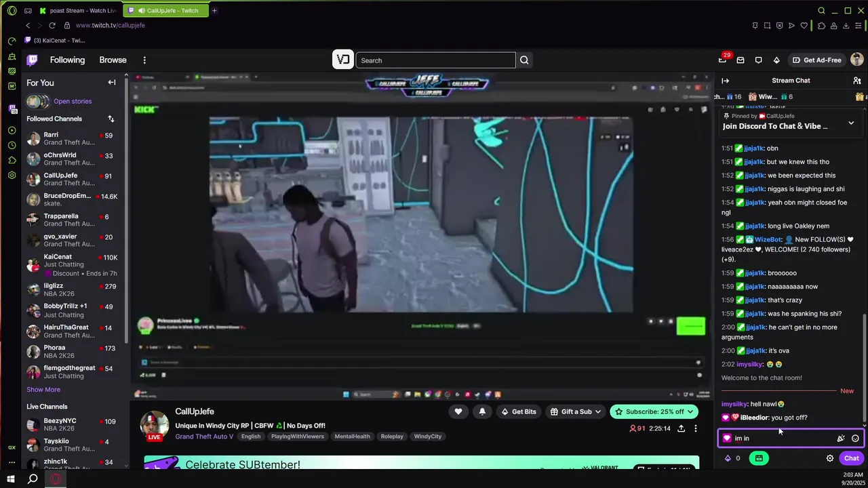868x488 pixels.
Task: Sort followed channels arrows icon
Action: pyautogui.click(x=111, y=119)
